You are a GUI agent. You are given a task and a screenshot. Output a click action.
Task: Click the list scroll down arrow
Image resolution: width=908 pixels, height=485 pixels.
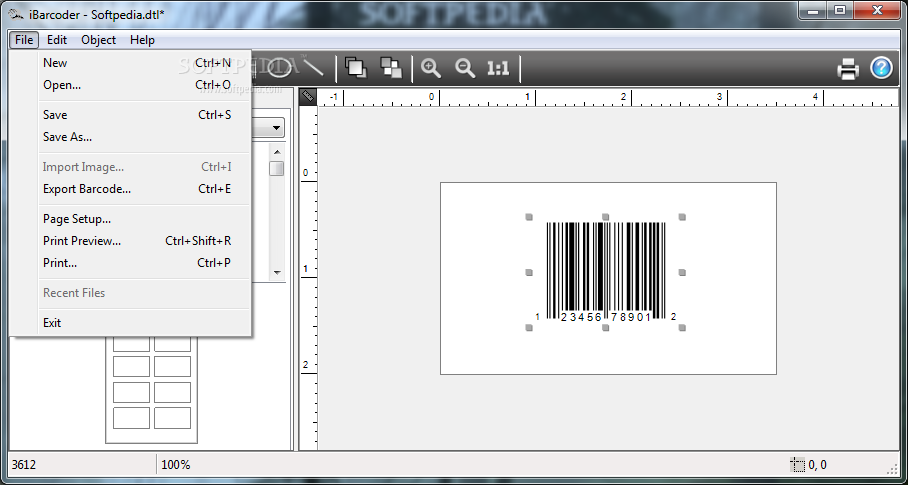[x=277, y=273]
